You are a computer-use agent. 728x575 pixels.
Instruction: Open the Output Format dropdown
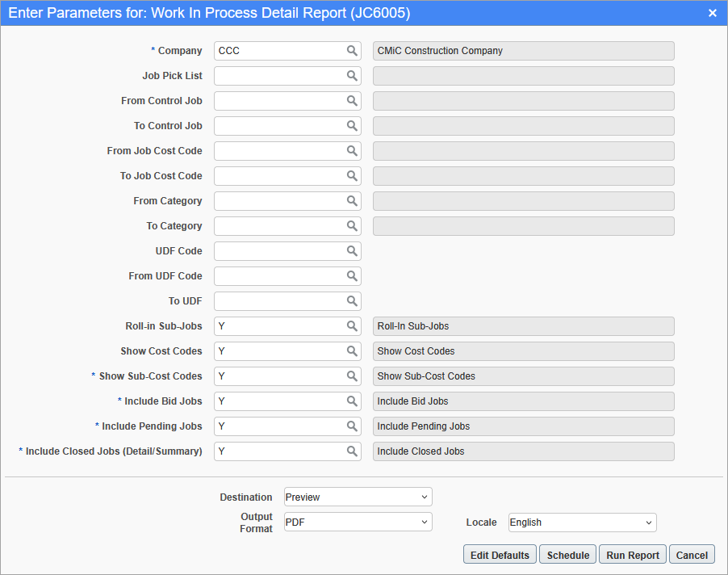pyautogui.click(x=358, y=523)
